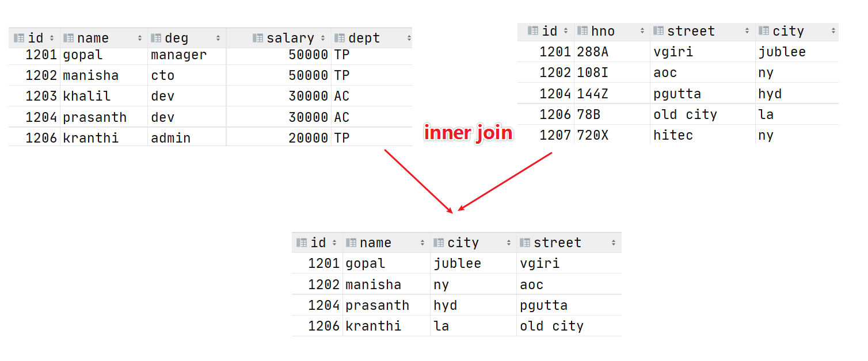Image resolution: width=868 pixels, height=361 pixels.
Task: Open sort arrows on 'city' column in join result table
Action: click(x=509, y=243)
